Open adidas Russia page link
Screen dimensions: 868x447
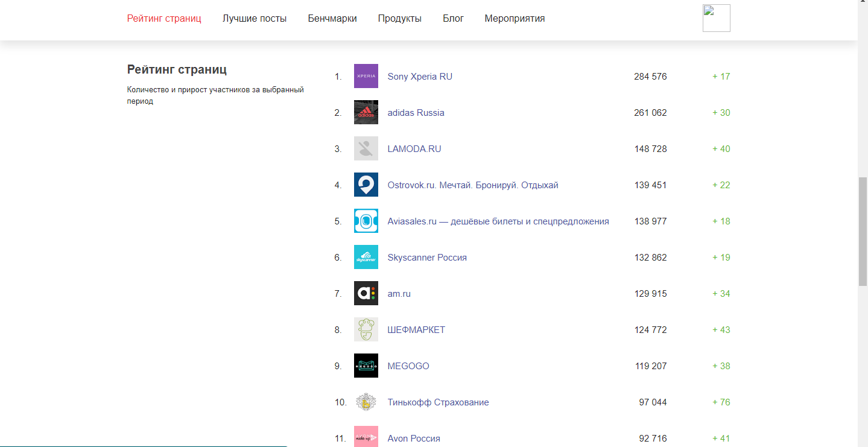coord(416,113)
